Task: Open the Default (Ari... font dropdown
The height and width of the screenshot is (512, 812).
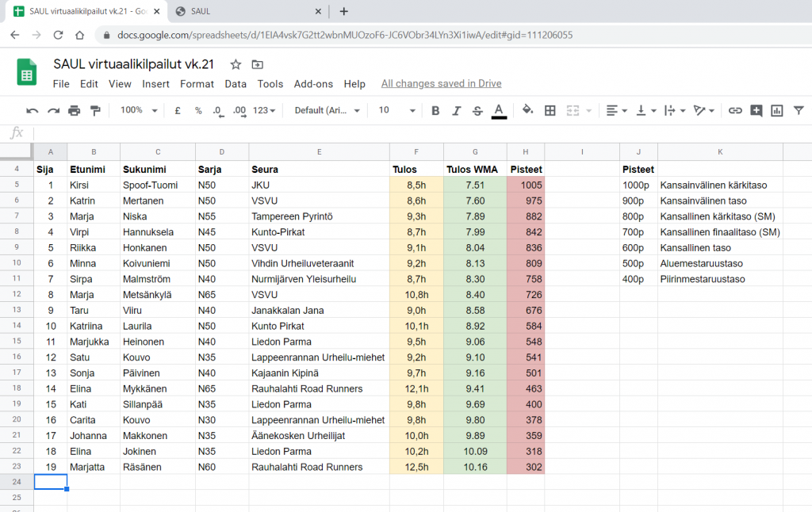Action: point(327,110)
